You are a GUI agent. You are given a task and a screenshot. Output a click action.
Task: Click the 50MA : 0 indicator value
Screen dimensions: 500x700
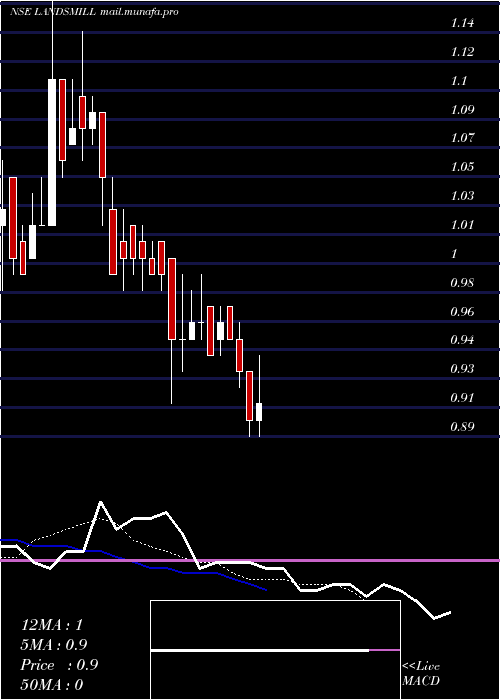pyautogui.click(x=52, y=685)
